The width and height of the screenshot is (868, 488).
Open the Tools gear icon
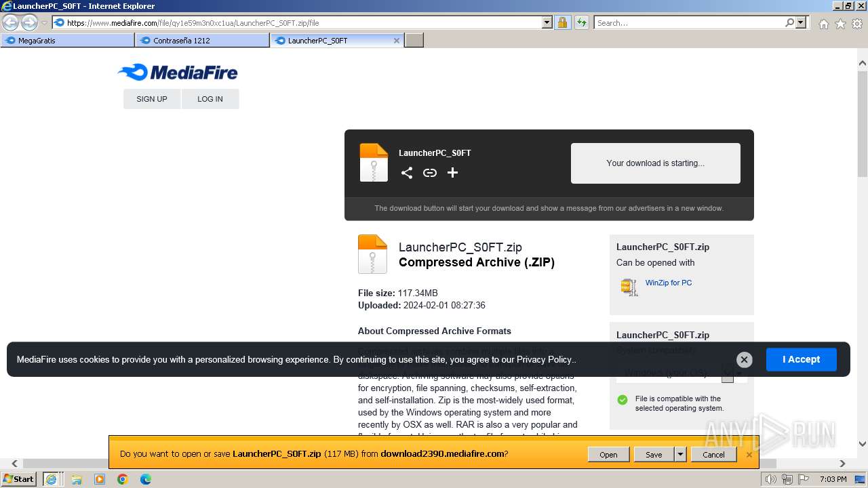(857, 24)
